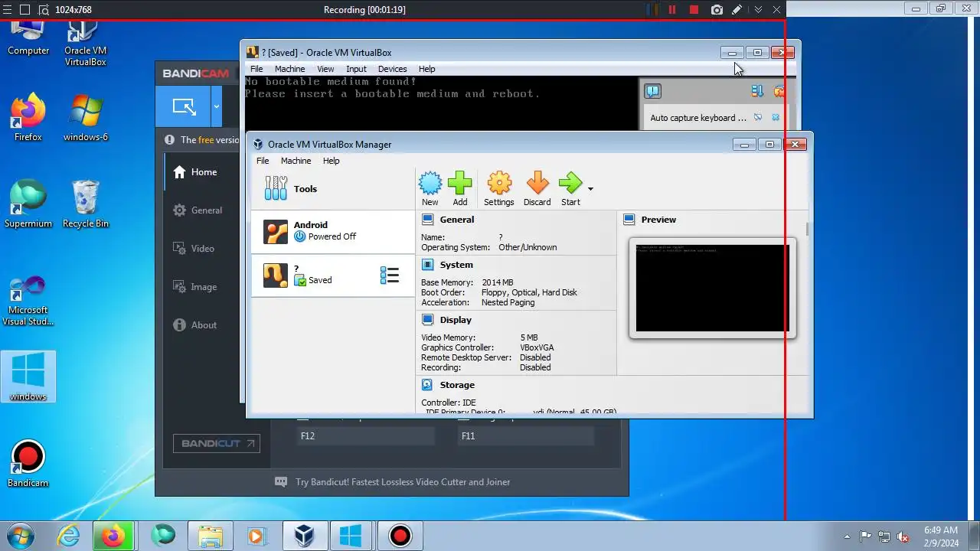Viewport: 980px width, 551px height.
Task: Open Devices menu in the VM window
Action: pos(392,69)
